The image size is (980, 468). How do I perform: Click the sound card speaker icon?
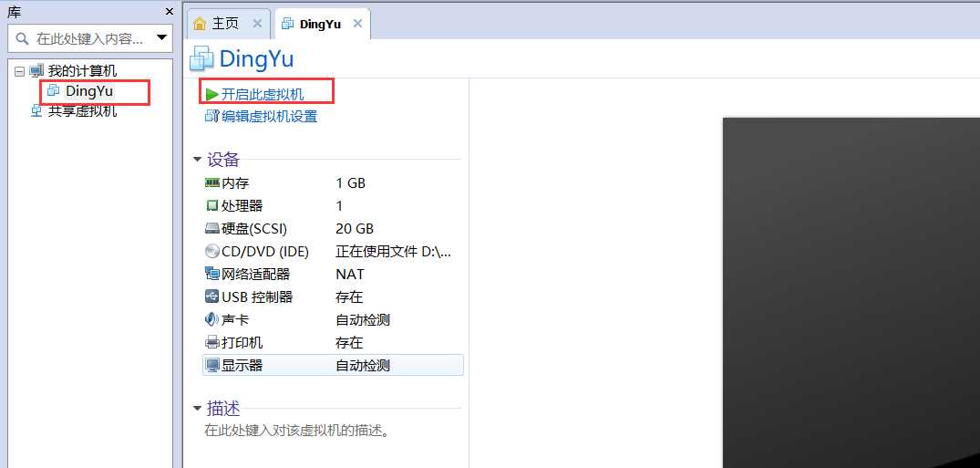211,319
